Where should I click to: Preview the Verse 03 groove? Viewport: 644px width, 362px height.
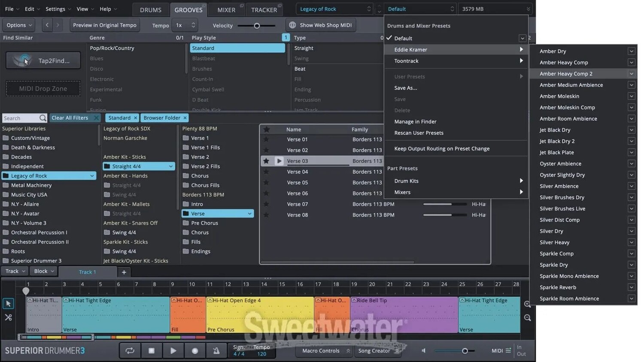[x=279, y=161]
